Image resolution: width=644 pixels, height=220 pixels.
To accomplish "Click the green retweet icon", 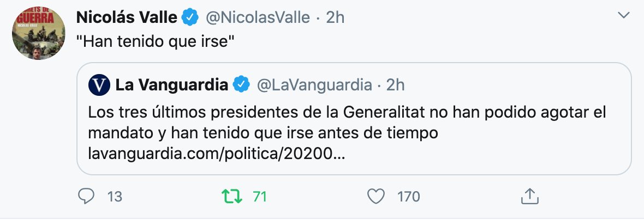I will pos(233,197).
